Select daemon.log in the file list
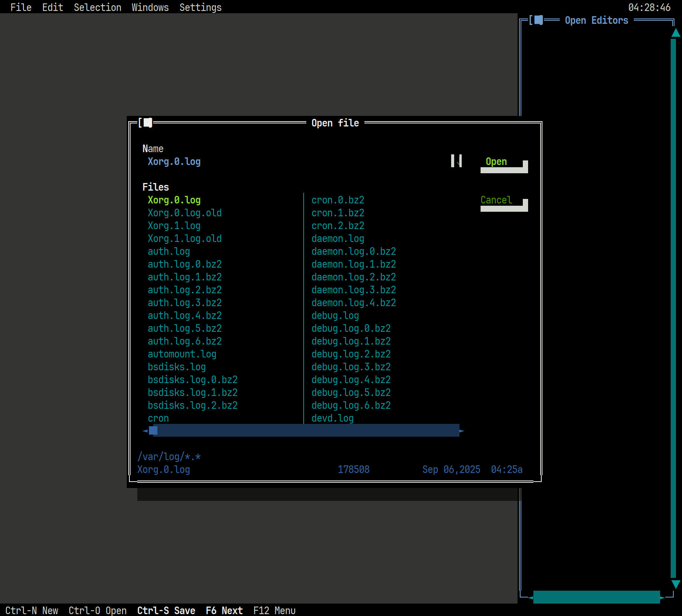682x616 pixels. point(338,239)
